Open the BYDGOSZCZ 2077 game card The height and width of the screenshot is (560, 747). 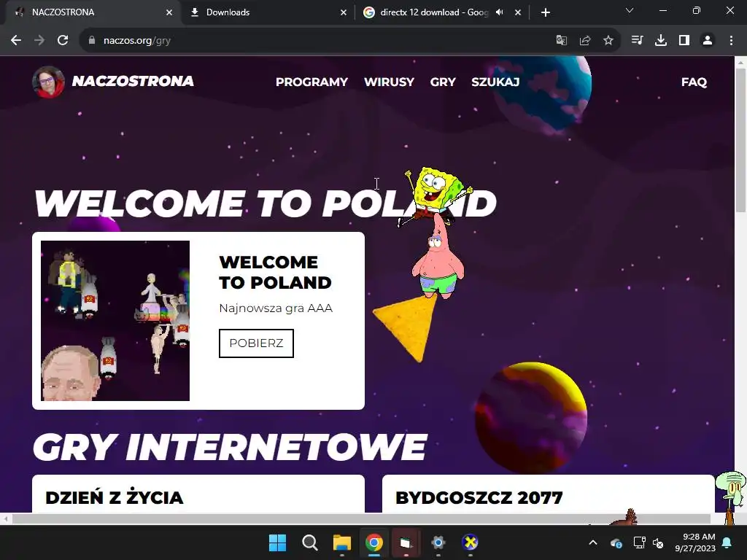click(x=548, y=494)
